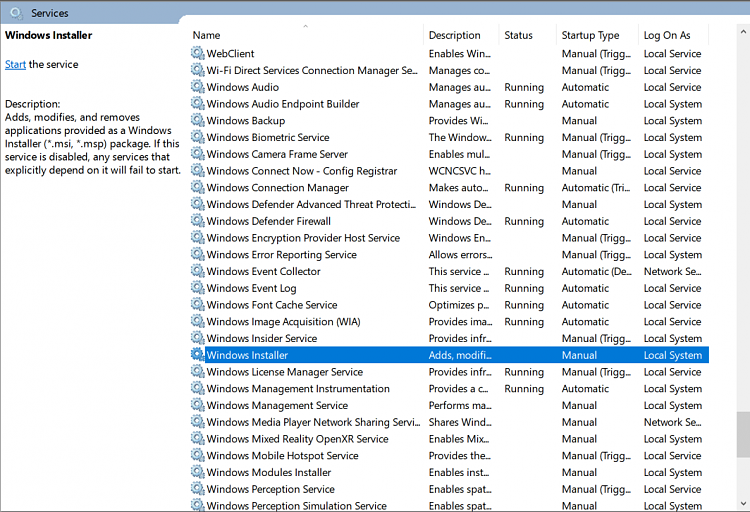Image resolution: width=750 pixels, height=512 pixels.
Task: Click the Start link to start the service
Action: click(x=15, y=64)
